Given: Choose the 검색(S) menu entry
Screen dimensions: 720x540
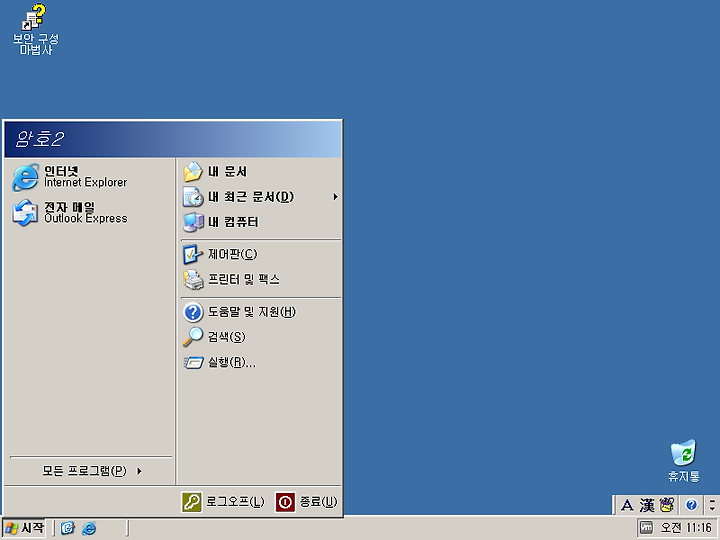Looking at the screenshot, I should (x=261, y=337).
